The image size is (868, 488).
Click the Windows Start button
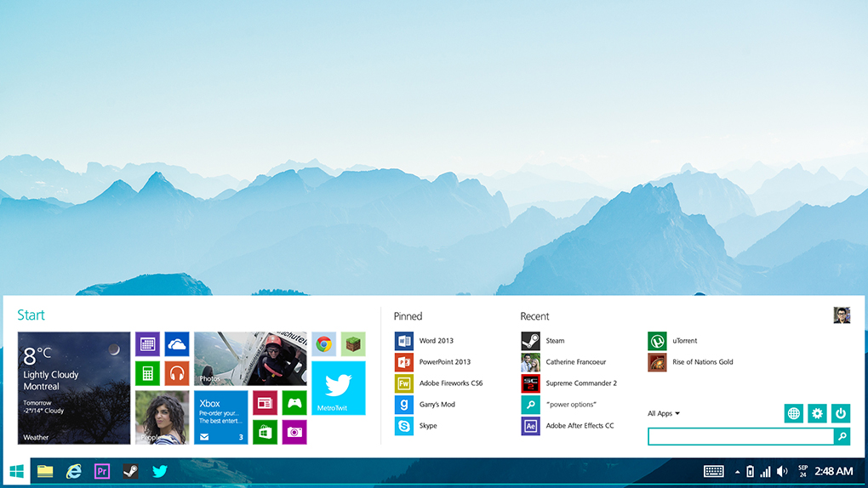coord(16,471)
